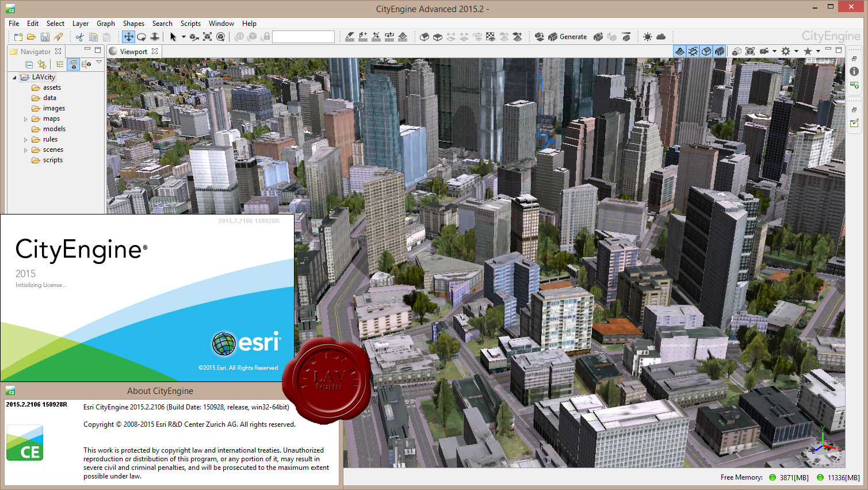The width and height of the screenshot is (868, 490).
Task: Open the Graph menu
Action: (x=106, y=24)
